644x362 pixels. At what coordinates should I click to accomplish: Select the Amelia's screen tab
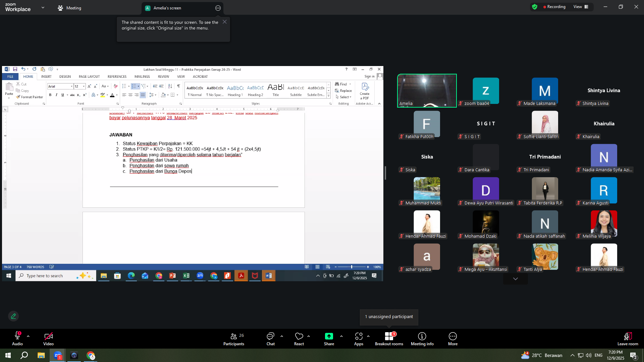pos(182,8)
